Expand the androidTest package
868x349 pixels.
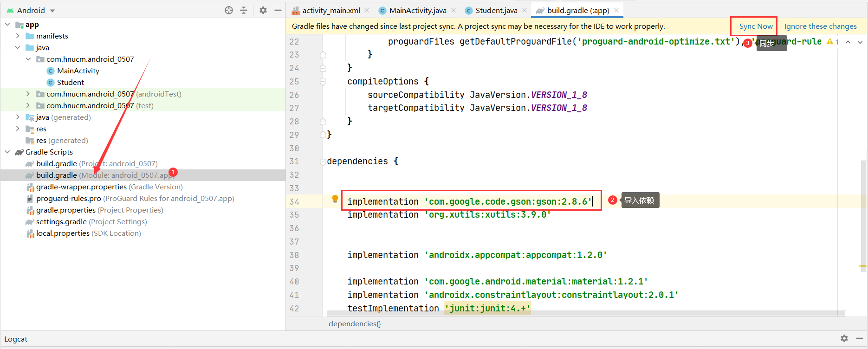(28, 94)
